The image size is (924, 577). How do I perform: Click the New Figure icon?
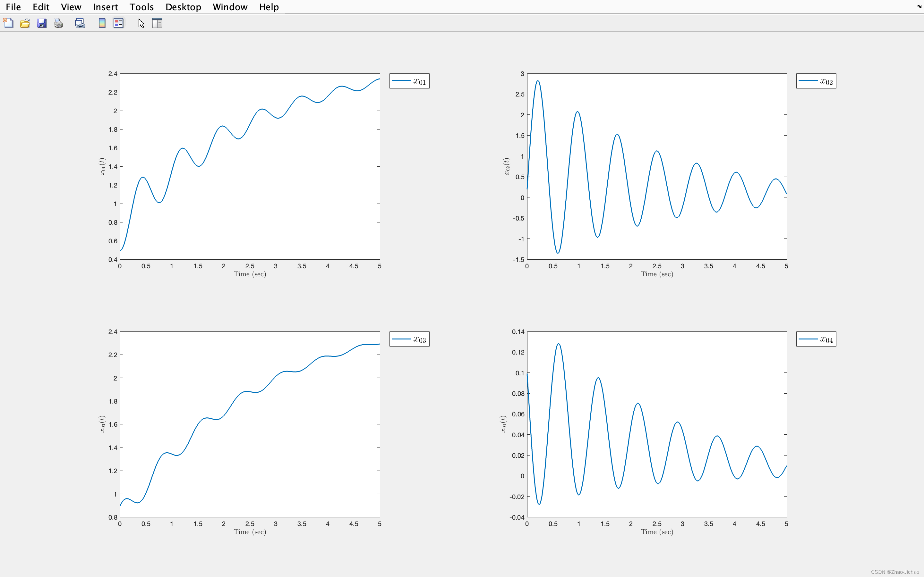click(x=8, y=23)
